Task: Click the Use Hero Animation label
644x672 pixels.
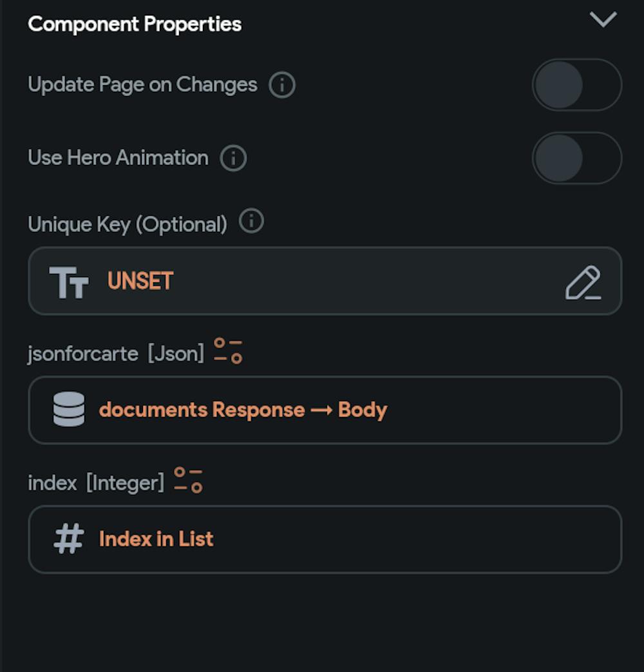Action: [118, 158]
